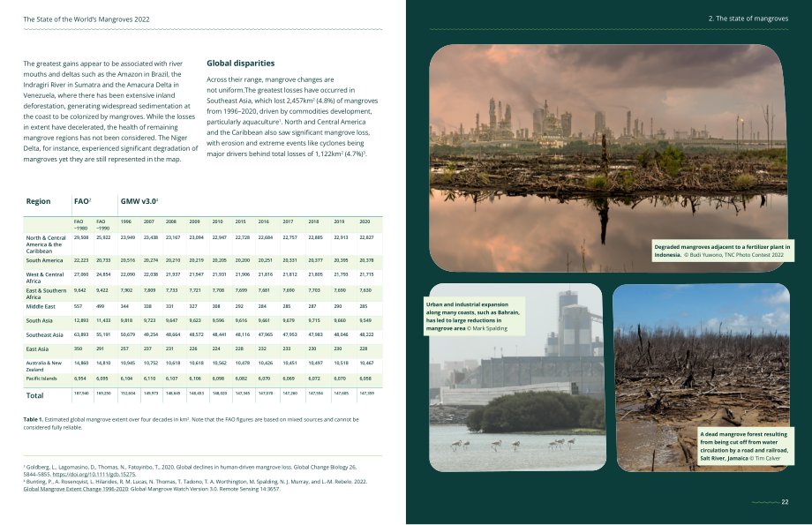Click the 'East & Southern Africa' row label
The width and height of the screenshot is (812, 525).
click(x=46, y=294)
